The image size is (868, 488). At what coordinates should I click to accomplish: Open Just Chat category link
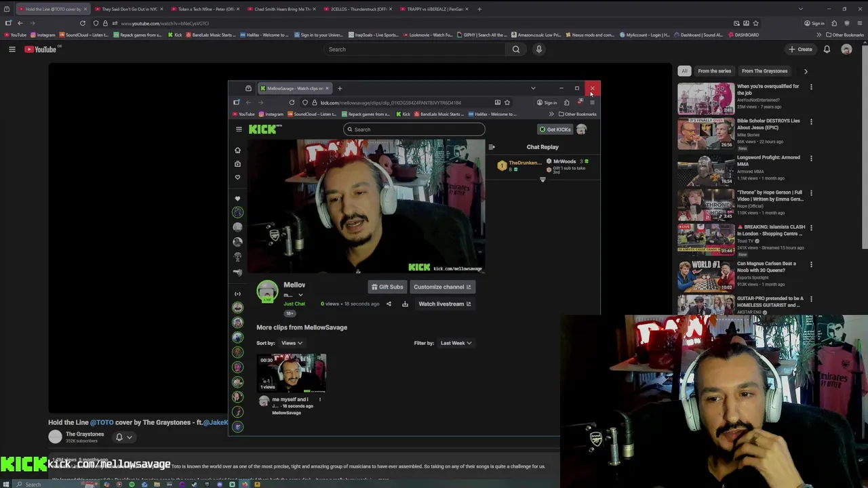(x=294, y=304)
